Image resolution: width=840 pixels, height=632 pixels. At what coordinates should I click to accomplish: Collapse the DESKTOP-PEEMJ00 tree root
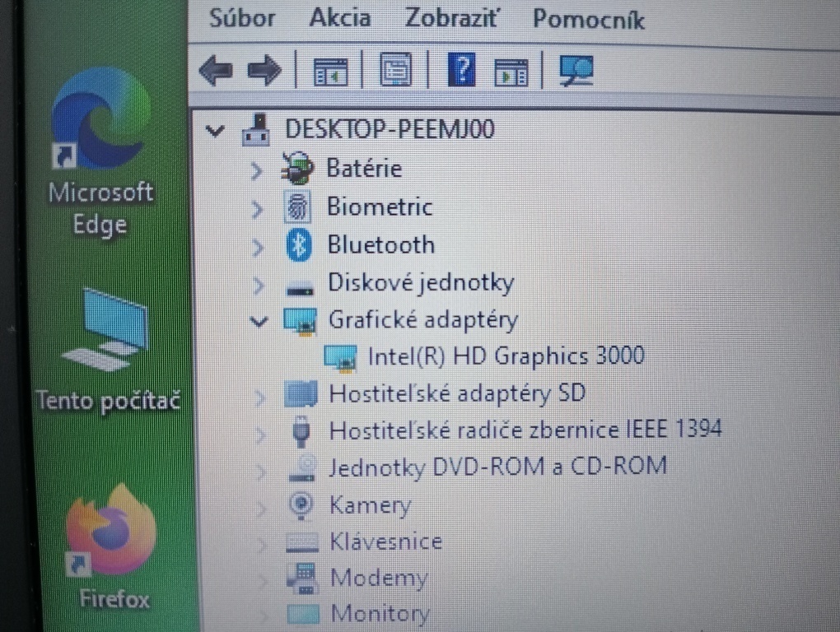(215, 130)
